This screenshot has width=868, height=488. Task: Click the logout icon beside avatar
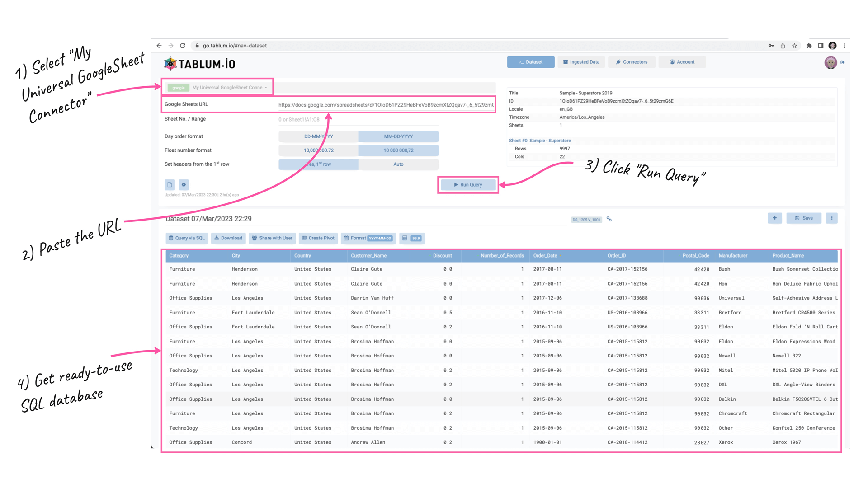pyautogui.click(x=843, y=62)
